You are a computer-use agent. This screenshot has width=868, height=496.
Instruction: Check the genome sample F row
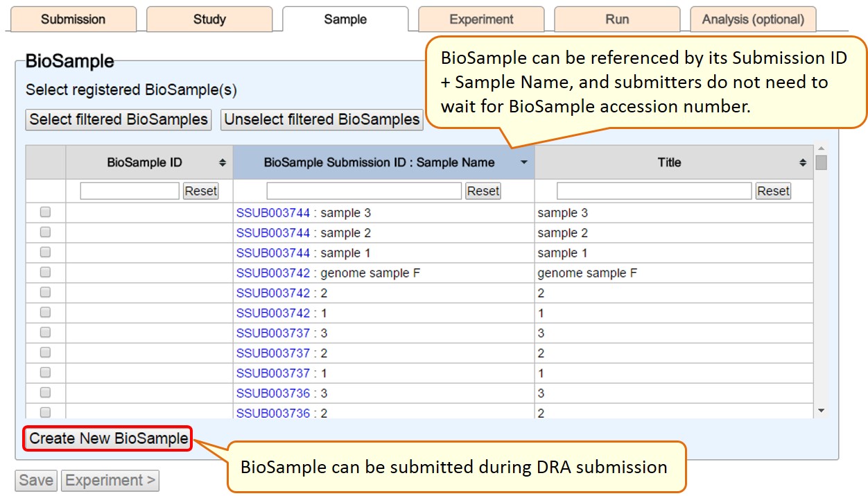[46, 273]
